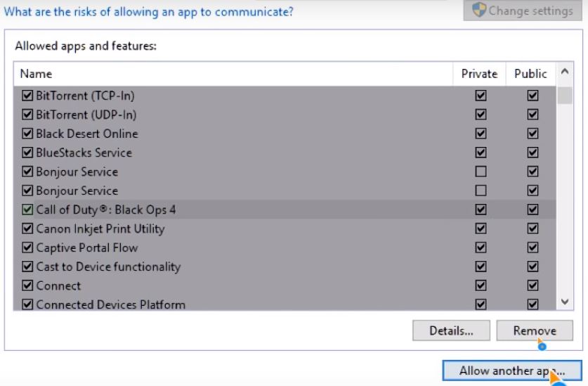Select Call of Duty®: Black Ops 4 text

tap(106, 210)
